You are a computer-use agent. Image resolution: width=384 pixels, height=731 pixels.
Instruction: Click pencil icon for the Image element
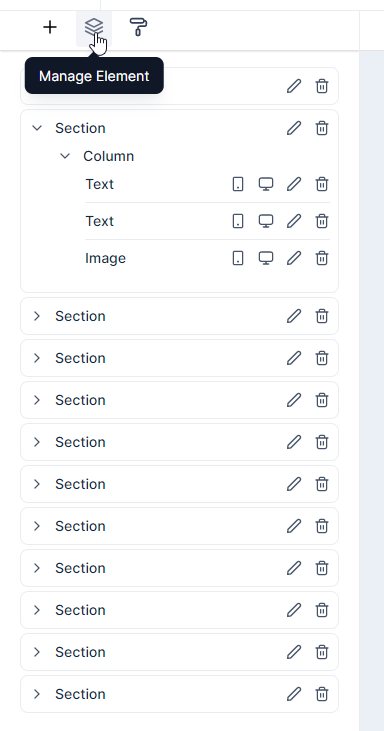pyautogui.click(x=294, y=258)
